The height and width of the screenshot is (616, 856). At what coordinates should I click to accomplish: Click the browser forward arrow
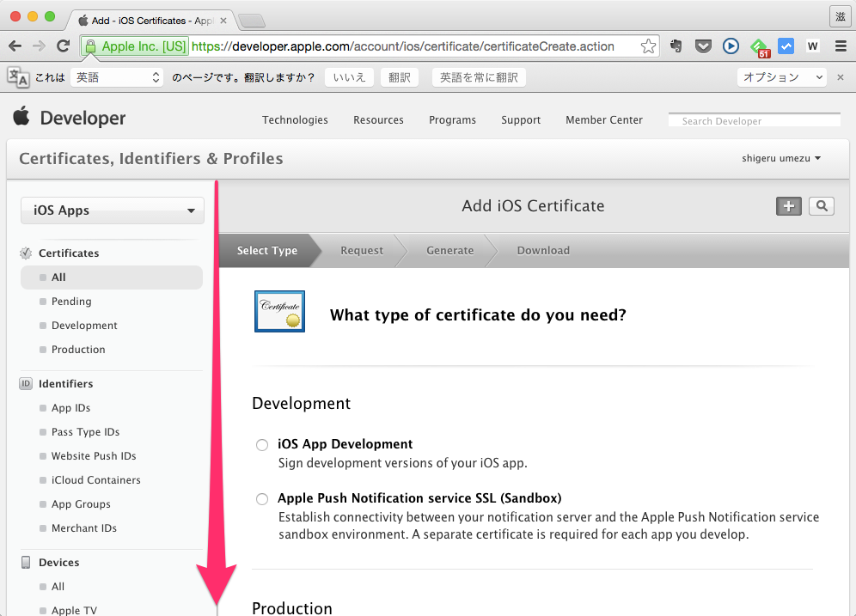[x=39, y=46]
